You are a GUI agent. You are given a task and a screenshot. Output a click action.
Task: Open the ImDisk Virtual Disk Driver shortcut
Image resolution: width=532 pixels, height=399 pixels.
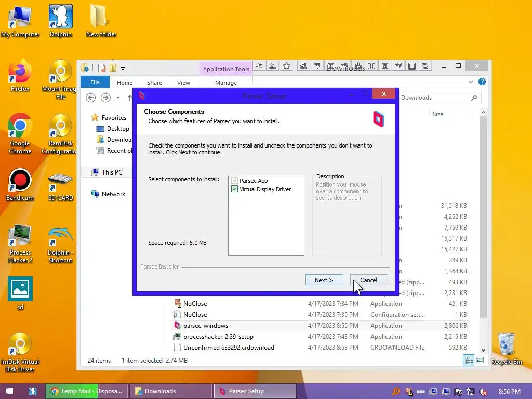pyautogui.click(x=20, y=353)
